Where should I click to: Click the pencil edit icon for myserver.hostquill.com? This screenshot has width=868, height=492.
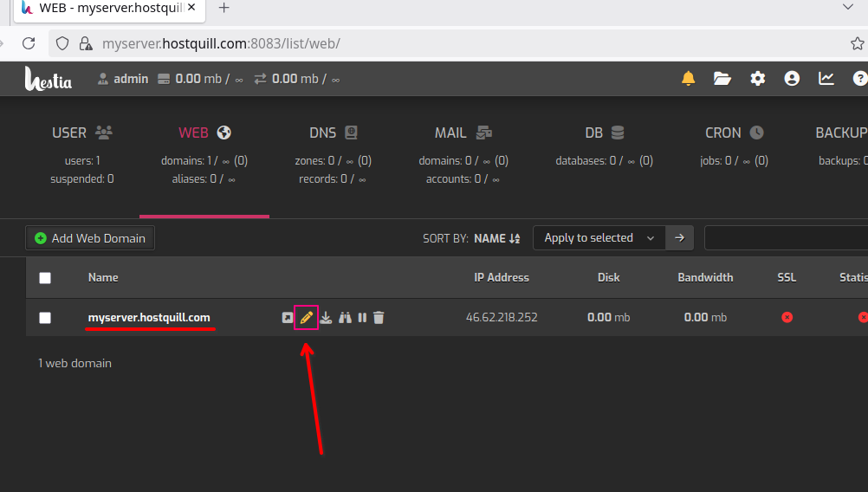(x=306, y=318)
